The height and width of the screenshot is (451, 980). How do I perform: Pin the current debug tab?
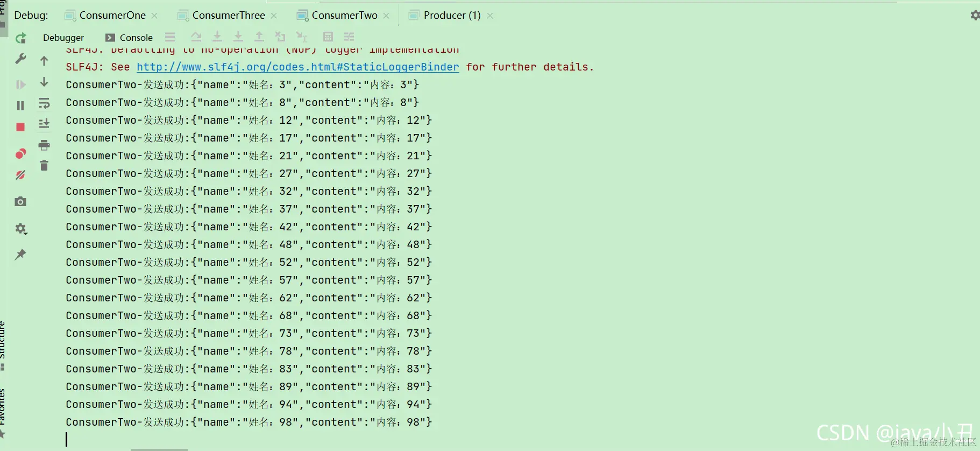coord(20,254)
